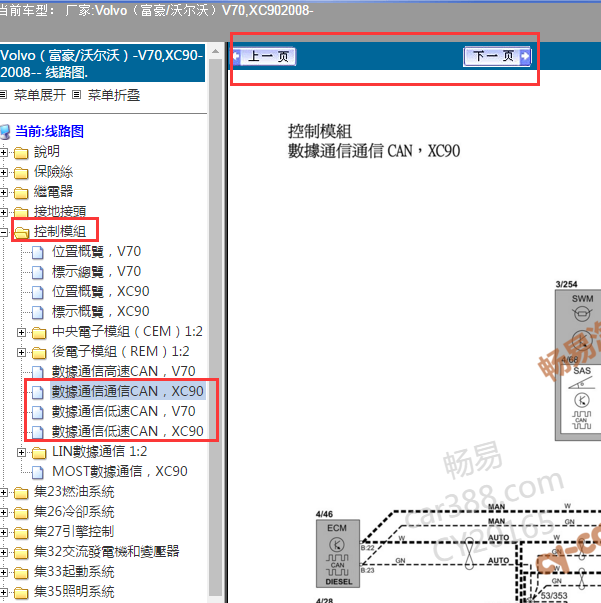Click 菜单折叠 to collapse all menus

pyautogui.click(x=114, y=95)
